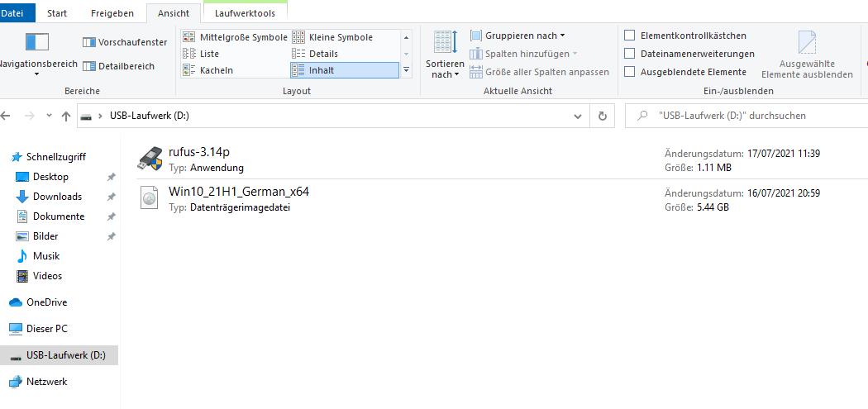Go back with the back arrow
This screenshot has height=409, width=868.
pyautogui.click(x=6, y=116)
